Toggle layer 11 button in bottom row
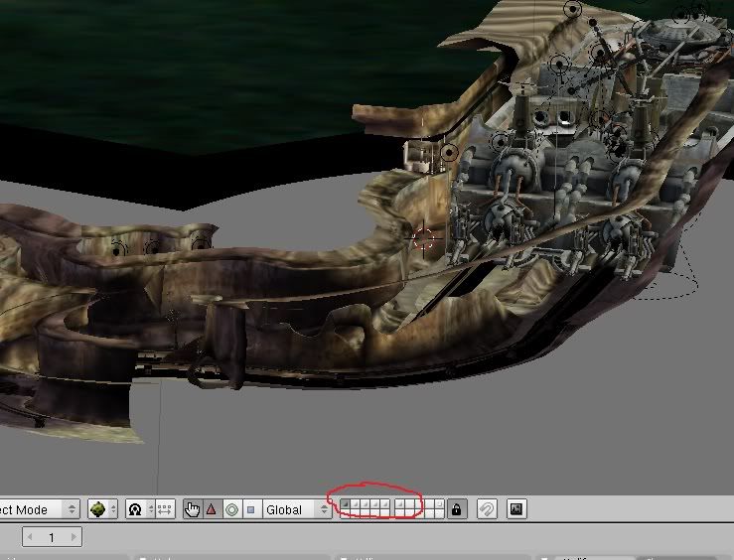This screenshot has height=560, width=734. (345, 513)
